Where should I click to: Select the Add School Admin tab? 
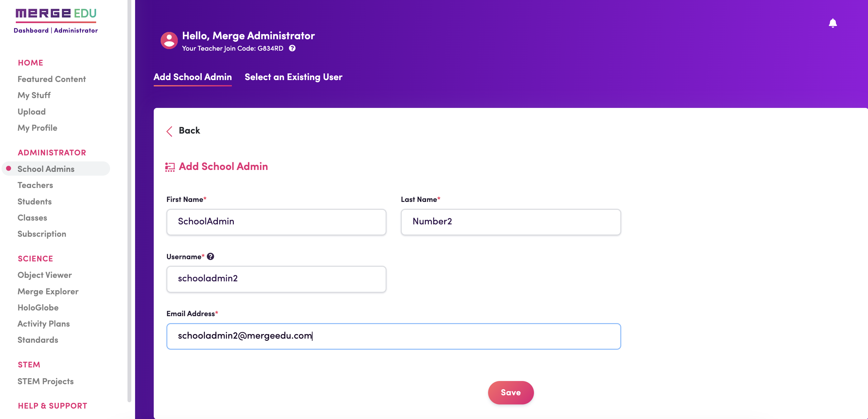[x=193, y=77]
